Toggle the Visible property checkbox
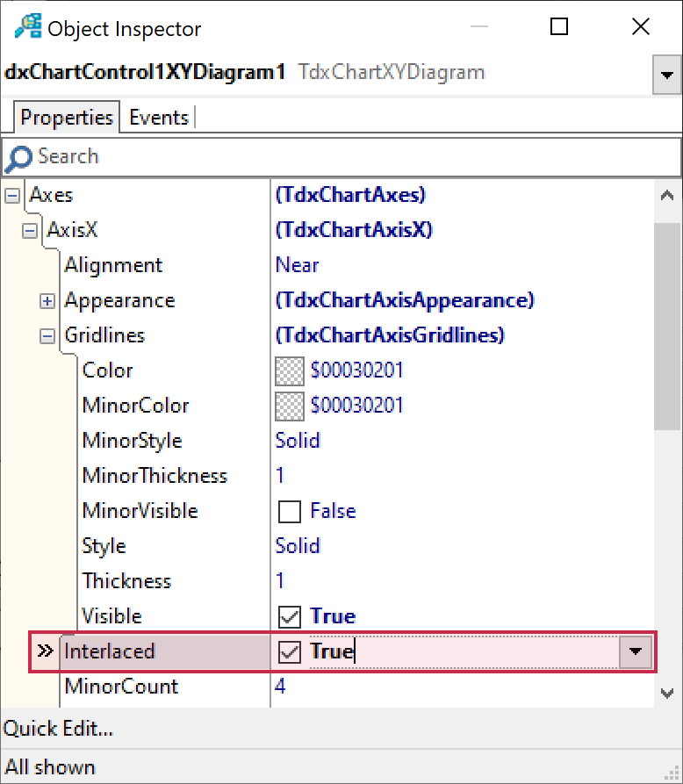This screenshot has height=784, width=683. coord(289,616)
